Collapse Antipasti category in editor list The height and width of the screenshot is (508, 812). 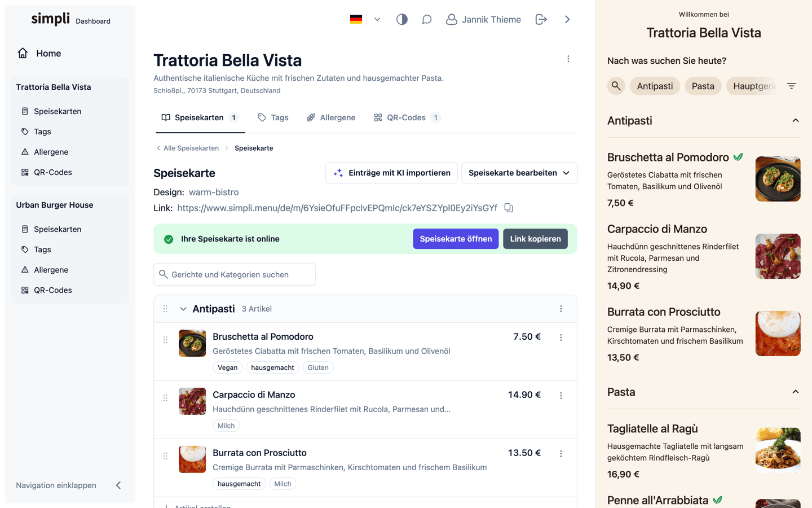coord(183,309)
